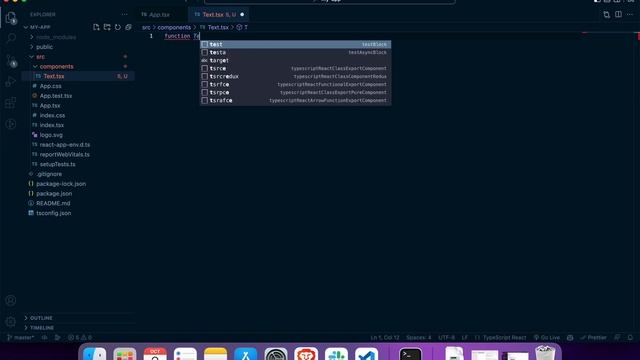Pick the 'testa' async snippet suggestion
This screenshot has width=640, height=360.
point(296,52)
